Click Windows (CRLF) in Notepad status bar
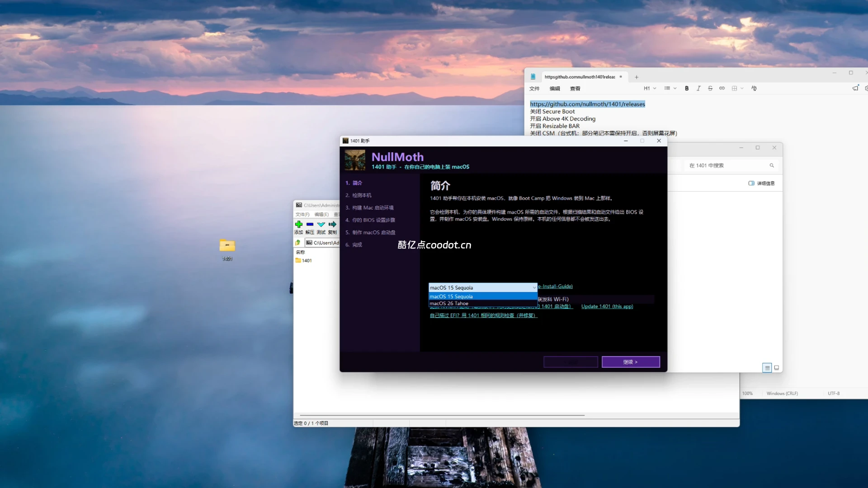 (x=782, y=394)
